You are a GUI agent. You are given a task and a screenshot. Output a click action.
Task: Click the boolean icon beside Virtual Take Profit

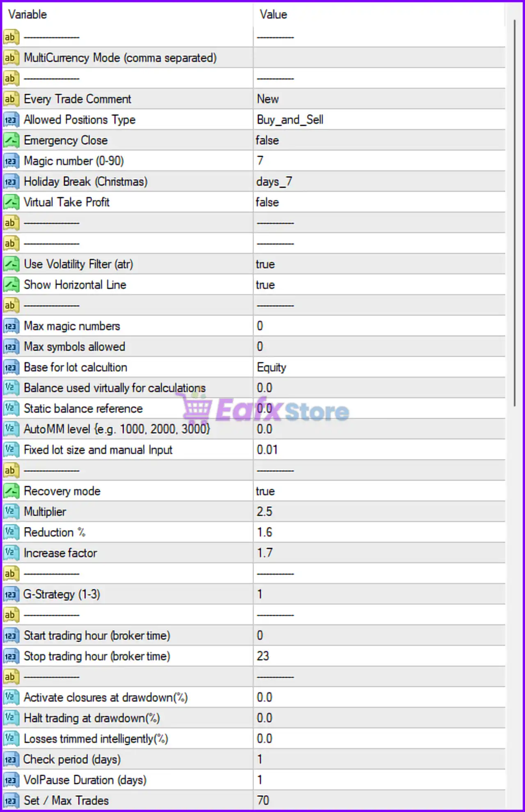tap(11, 202)
